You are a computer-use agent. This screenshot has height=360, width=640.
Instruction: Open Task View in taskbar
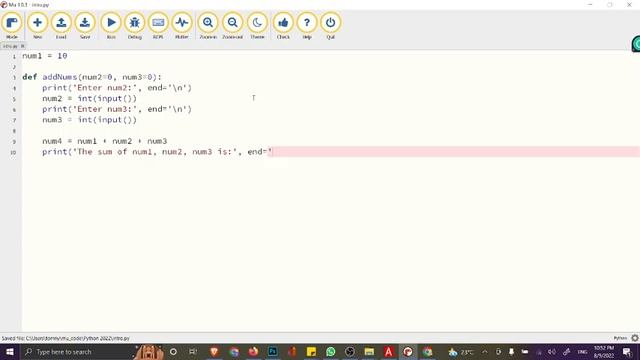point(193,351)
